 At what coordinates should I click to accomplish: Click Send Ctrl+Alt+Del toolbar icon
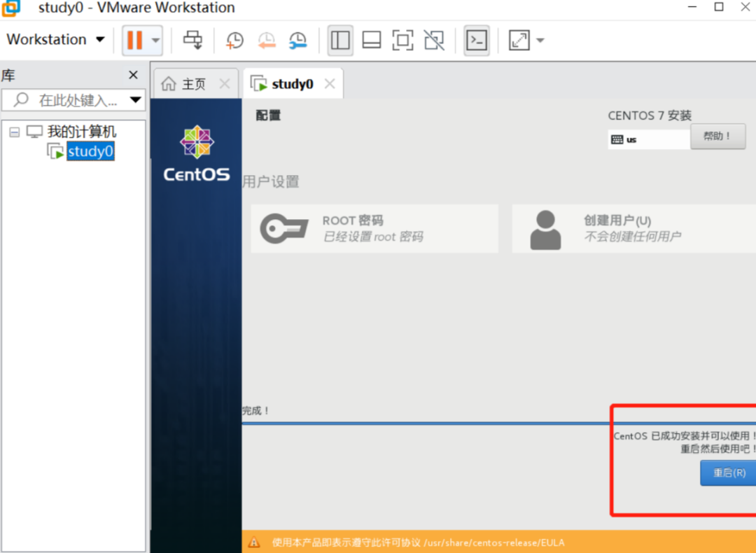pos(193,40)
